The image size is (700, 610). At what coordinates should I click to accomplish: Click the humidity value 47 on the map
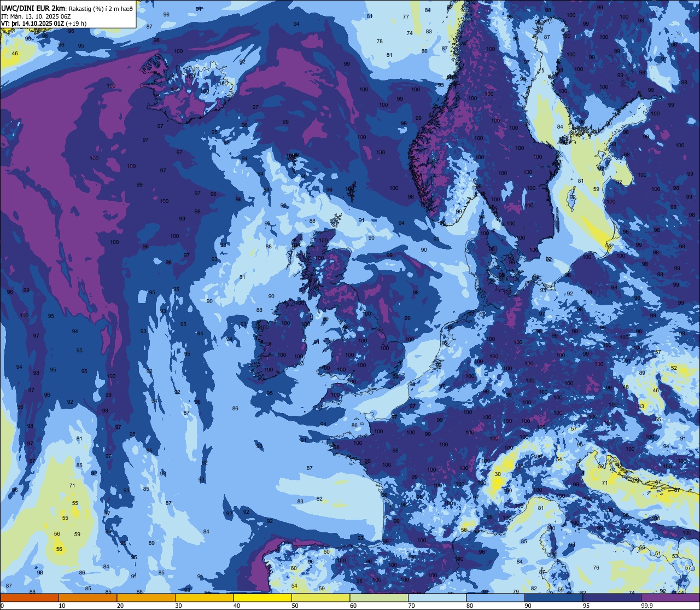658,482
